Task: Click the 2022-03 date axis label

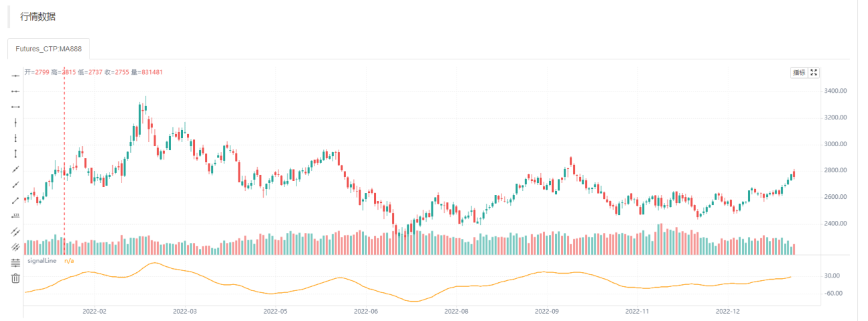Action: [x=185, y=311]
